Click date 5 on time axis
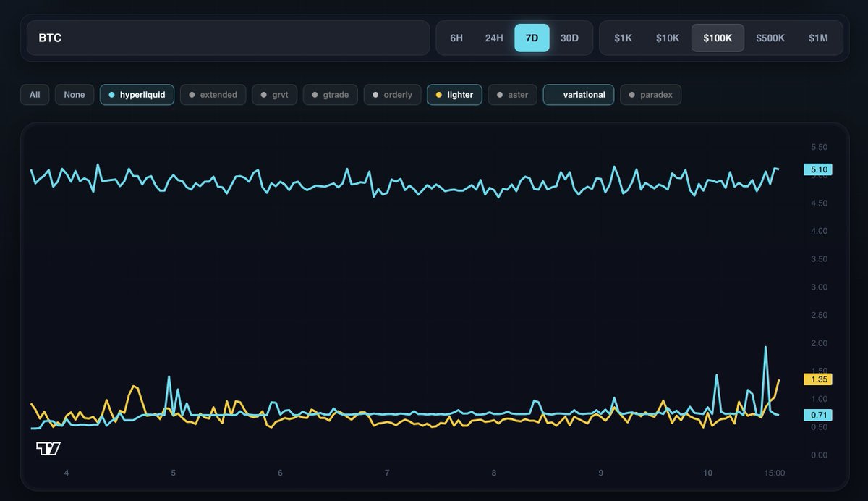Screen dimensions: 868x501 (x=174, y=473)
